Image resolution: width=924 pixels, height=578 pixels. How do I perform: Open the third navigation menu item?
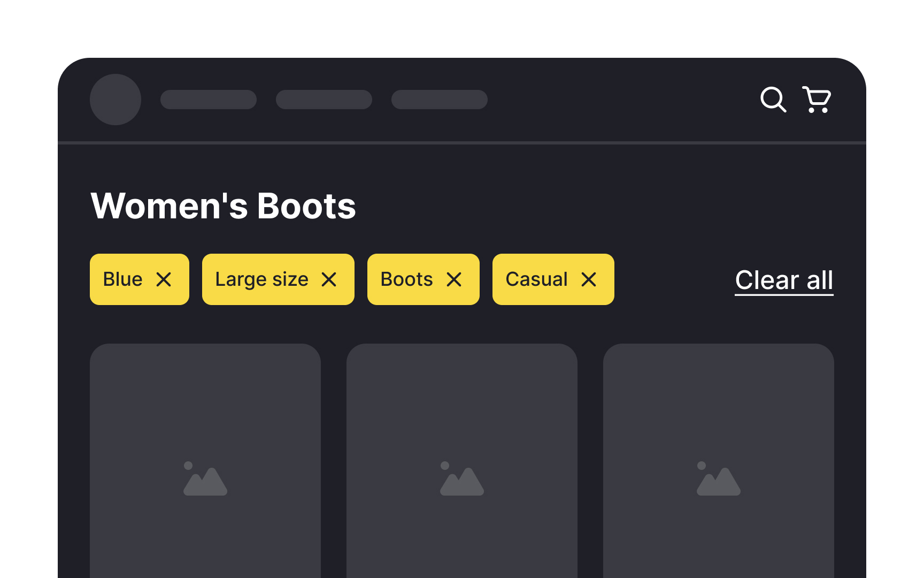pos(439,100)
